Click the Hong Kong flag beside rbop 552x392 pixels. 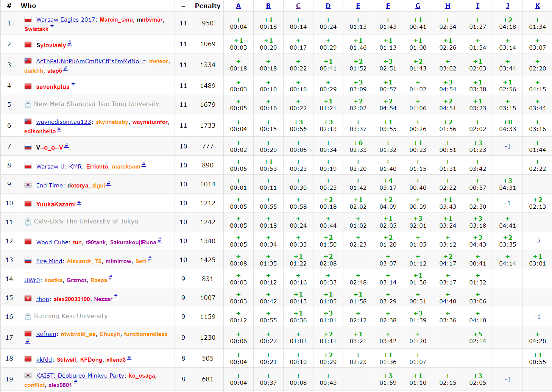pos(28,298)
